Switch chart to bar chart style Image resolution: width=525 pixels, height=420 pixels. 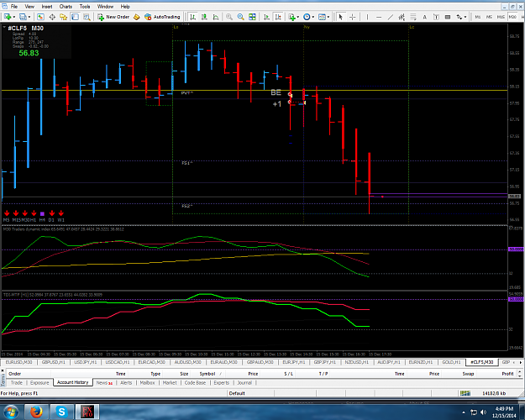192,17
